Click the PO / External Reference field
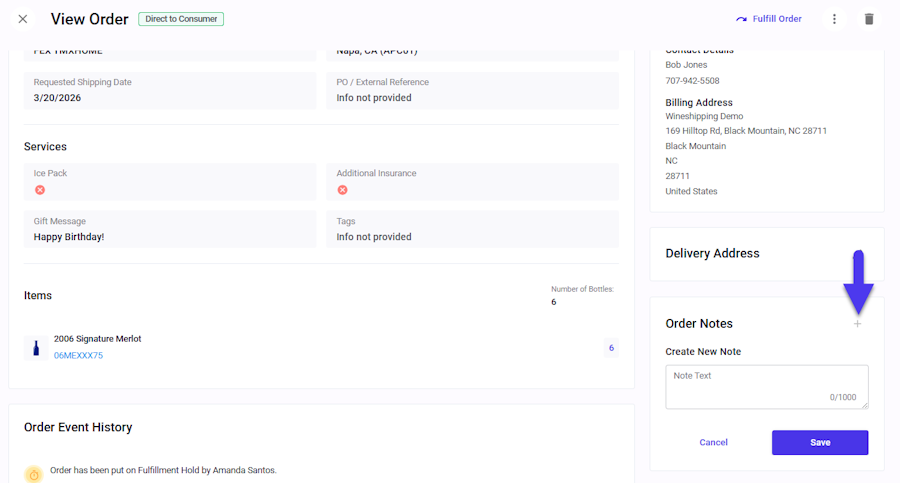 coord(472,90)
